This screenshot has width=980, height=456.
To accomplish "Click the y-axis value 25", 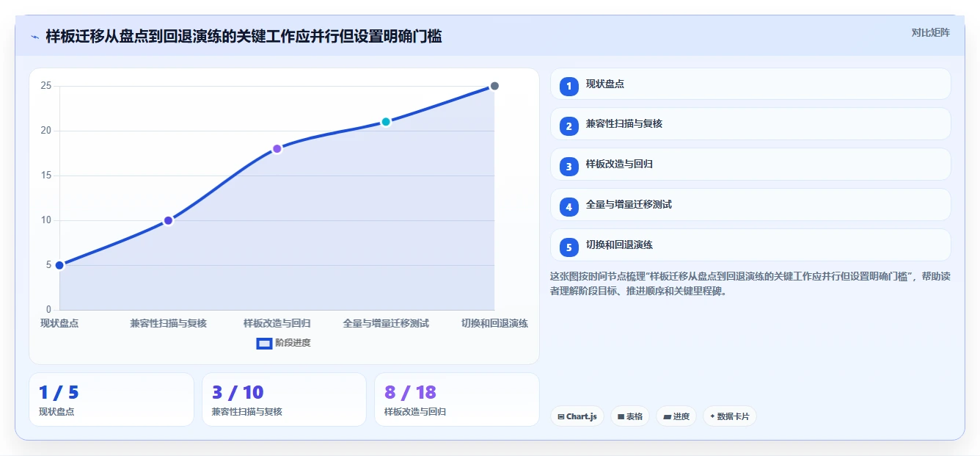I will pos(46,86).
